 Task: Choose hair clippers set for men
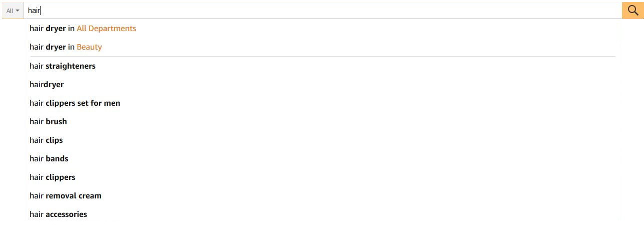(75, 103)
